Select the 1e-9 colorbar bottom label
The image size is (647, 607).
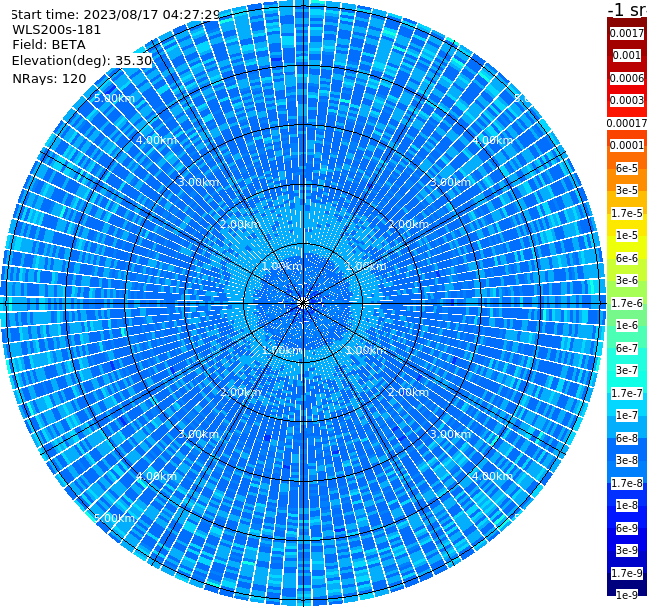(627, 595)
